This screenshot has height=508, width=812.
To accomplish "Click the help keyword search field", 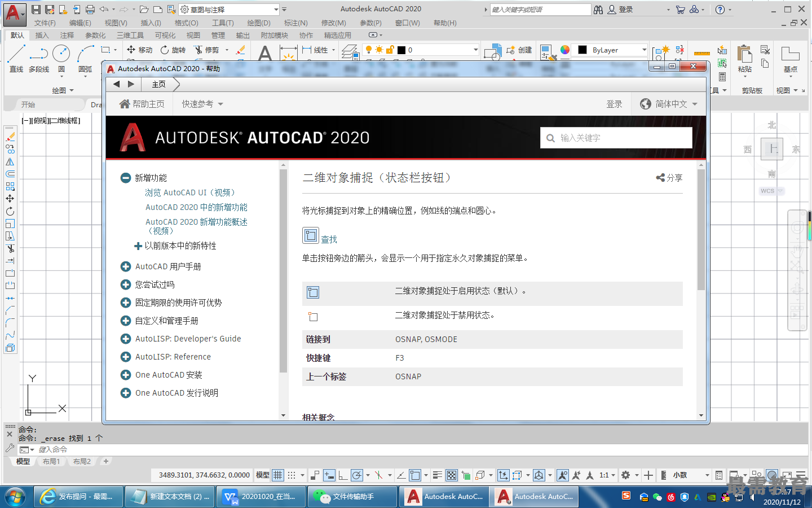I will [616, 138].
